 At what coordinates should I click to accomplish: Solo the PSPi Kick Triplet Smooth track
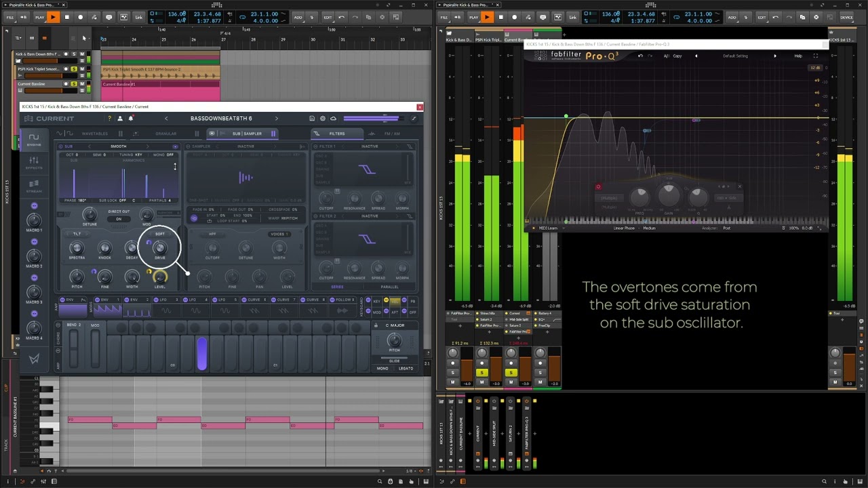click(75, 69)
